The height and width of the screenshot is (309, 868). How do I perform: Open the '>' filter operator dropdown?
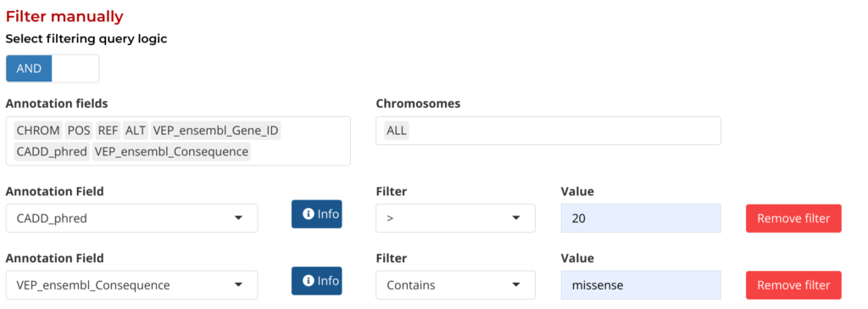coord(455,218)
